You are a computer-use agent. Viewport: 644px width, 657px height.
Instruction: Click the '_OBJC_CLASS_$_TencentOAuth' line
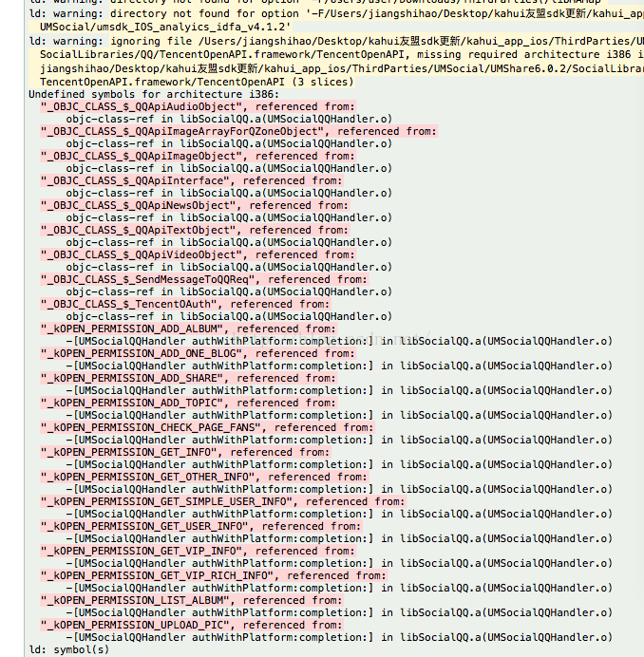185,305
